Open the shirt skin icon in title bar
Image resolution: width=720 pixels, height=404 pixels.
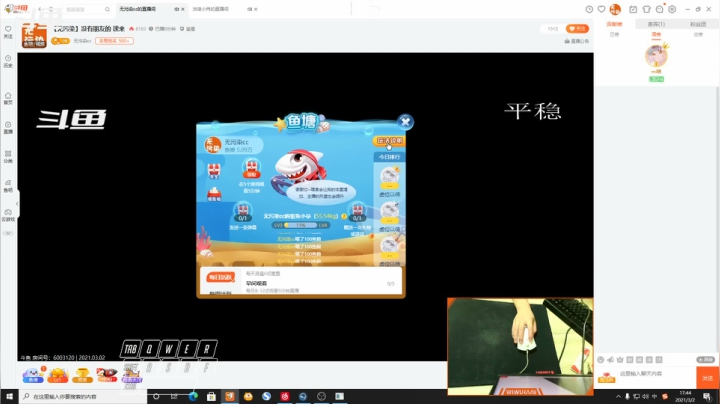(x=647, y=9)
